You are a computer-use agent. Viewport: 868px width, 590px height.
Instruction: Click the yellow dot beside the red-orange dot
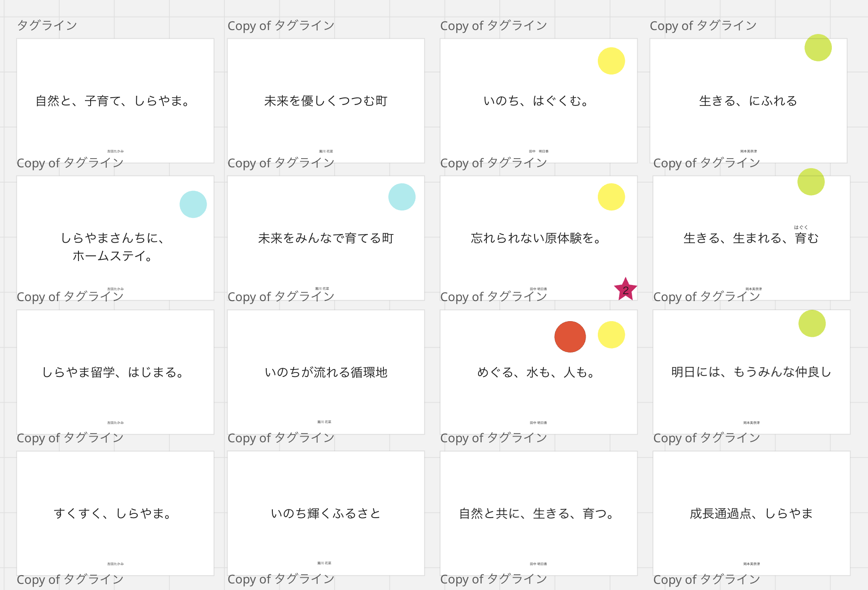tap(611, 335)
